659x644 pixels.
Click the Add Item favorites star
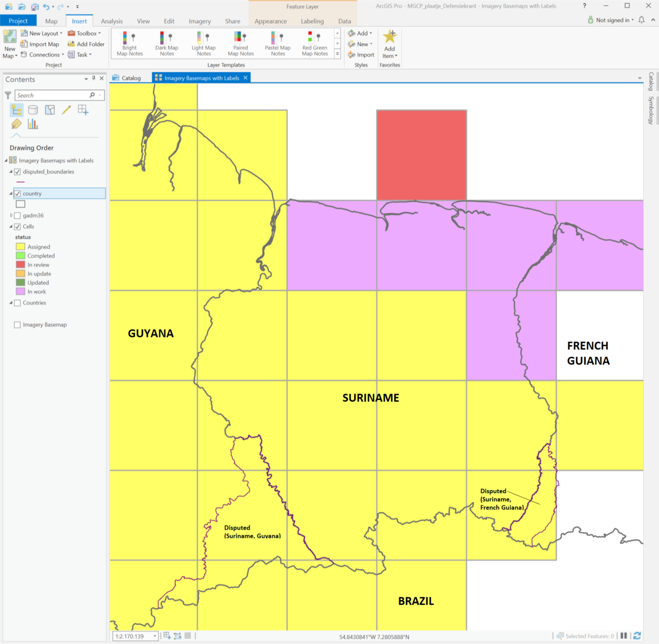tap(390, 43)
